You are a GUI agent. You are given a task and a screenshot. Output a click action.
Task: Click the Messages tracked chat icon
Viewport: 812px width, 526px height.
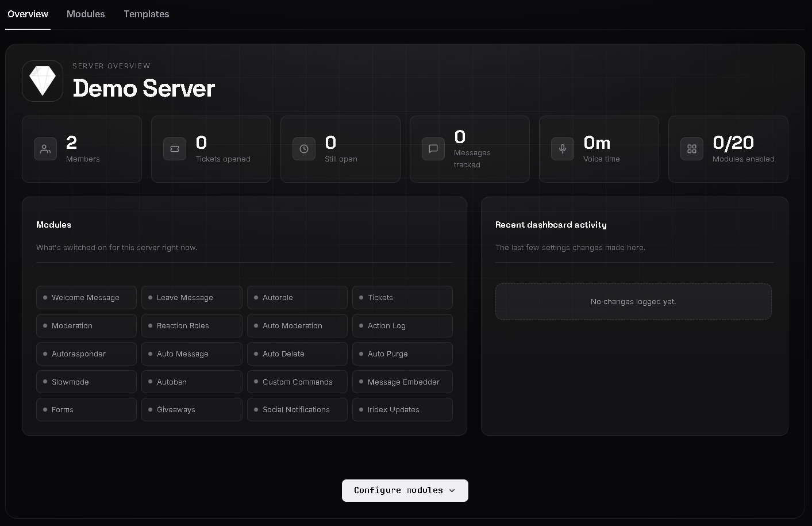point(433,149)
